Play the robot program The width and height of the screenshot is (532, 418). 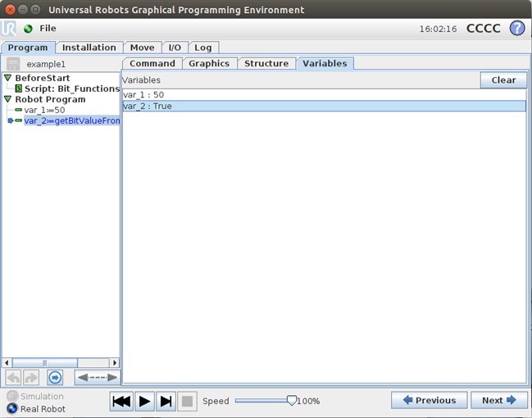[144, 402]
